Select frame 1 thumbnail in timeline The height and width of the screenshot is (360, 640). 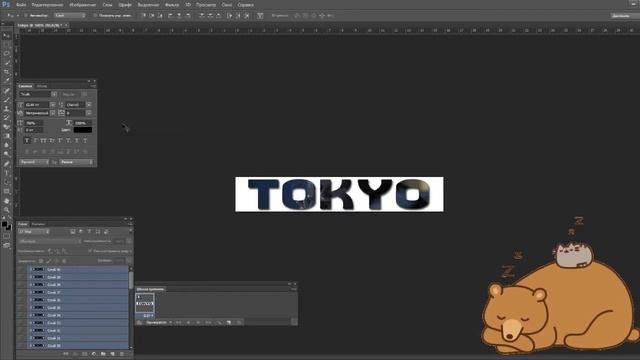(145, 303)
